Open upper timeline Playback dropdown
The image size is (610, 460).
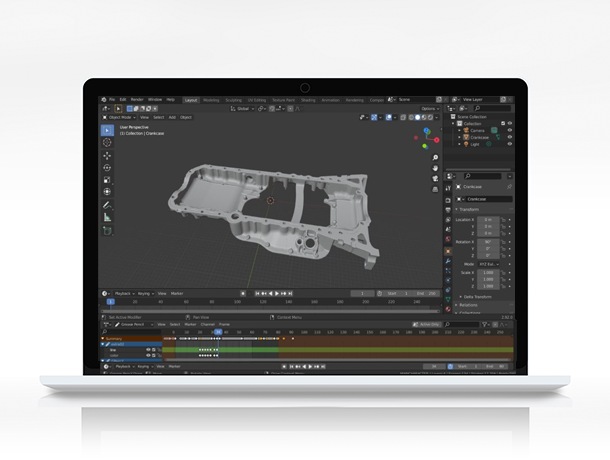(x=124, y=293)
